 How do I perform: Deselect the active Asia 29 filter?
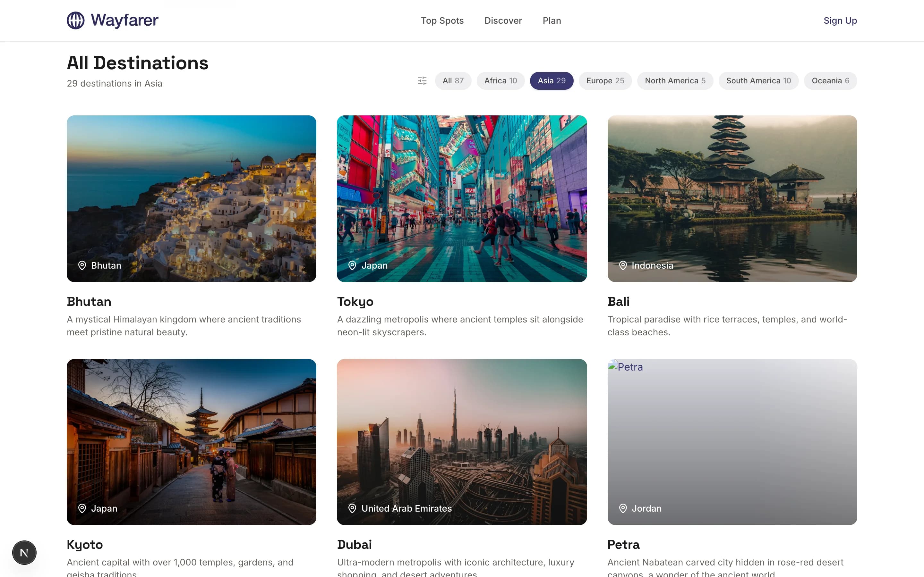pyautogui.click(x=551, y=80)
